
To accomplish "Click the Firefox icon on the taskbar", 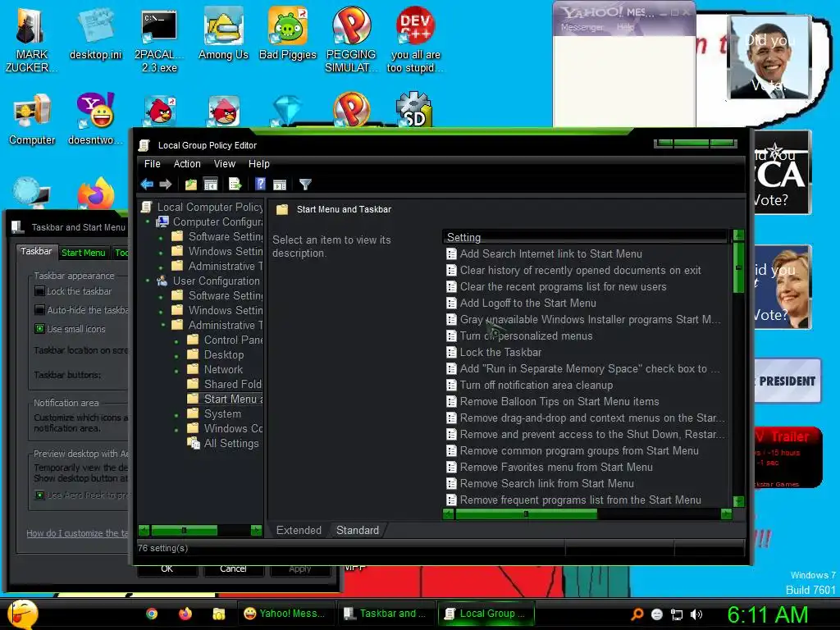I will [x=185, y=614].
